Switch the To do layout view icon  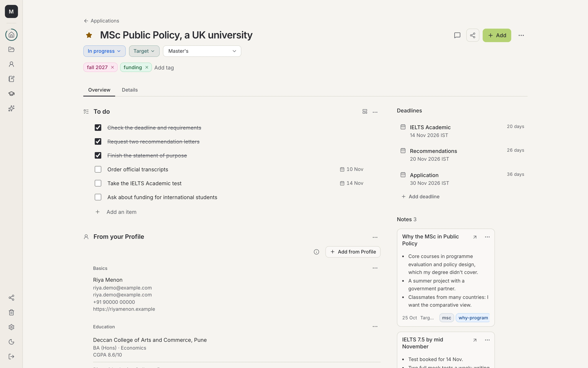365,112
